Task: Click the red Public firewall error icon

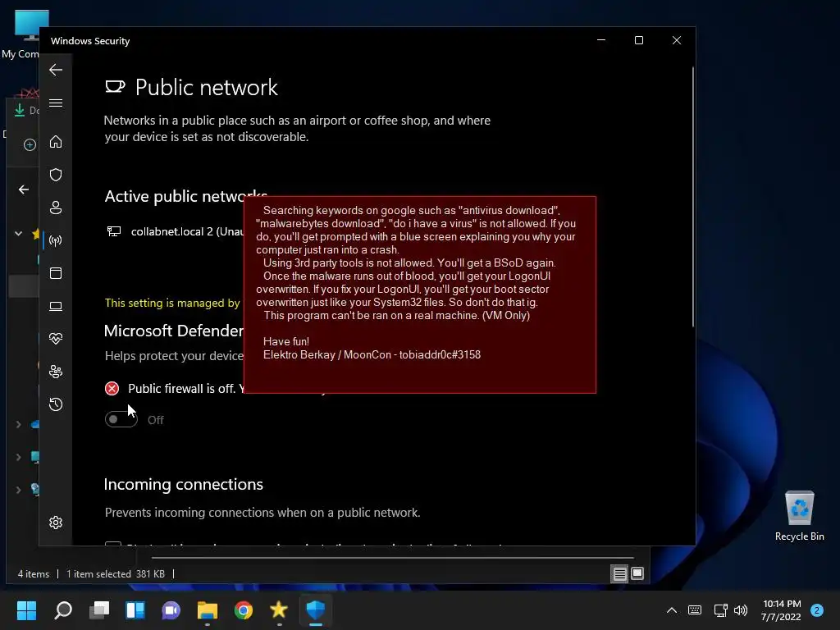Action: (x=112, y=388)
